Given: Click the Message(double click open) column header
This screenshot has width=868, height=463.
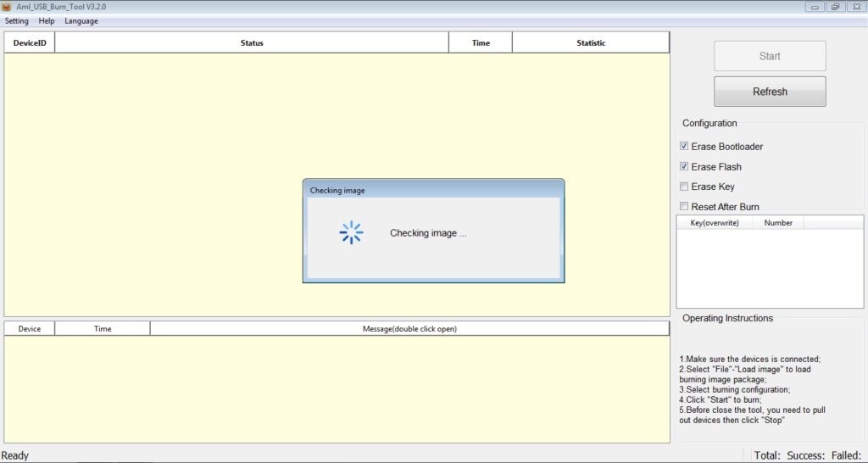Looking at the screenshot, I should tap(409, 328).
